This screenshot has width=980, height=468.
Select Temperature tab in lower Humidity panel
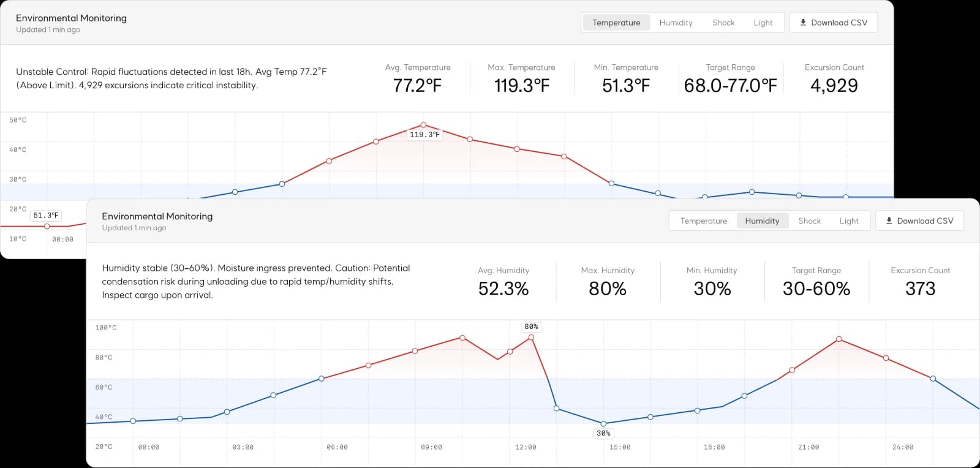704,221
